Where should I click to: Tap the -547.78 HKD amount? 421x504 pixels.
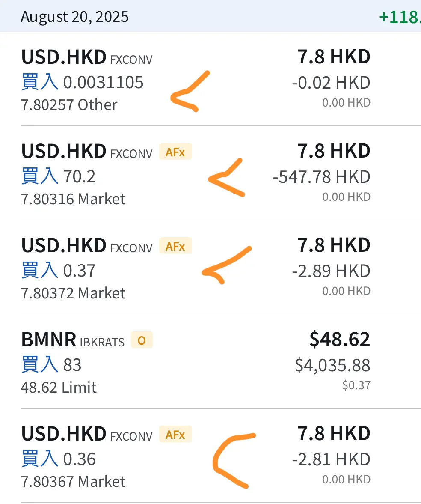(x=321, y=177)
